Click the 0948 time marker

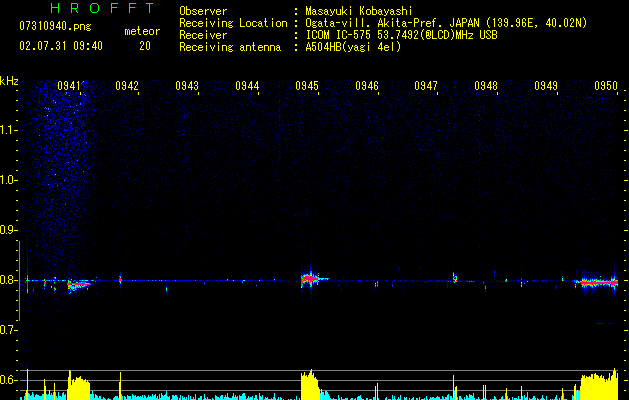tap(486, 86)
